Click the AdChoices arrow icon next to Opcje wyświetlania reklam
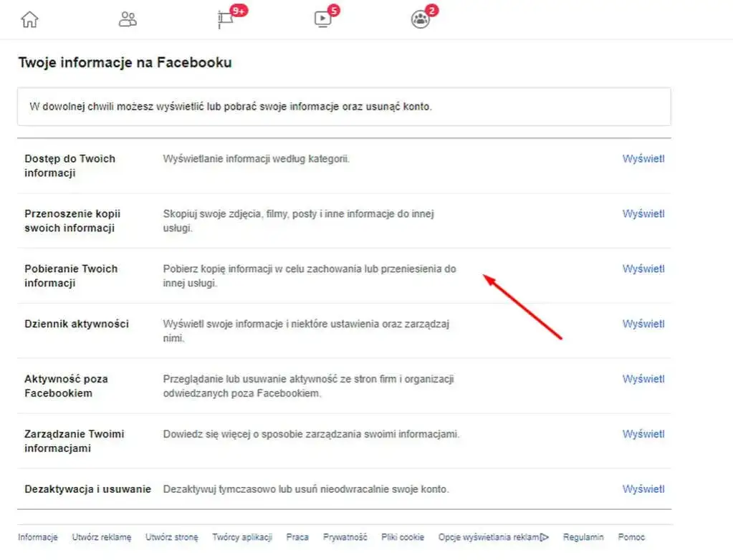Viewport: 733px width, 560px height. coord(544,536)
